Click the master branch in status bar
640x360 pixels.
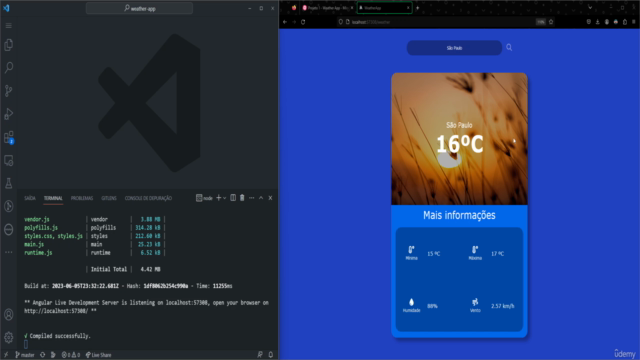[x=25, y=355]
